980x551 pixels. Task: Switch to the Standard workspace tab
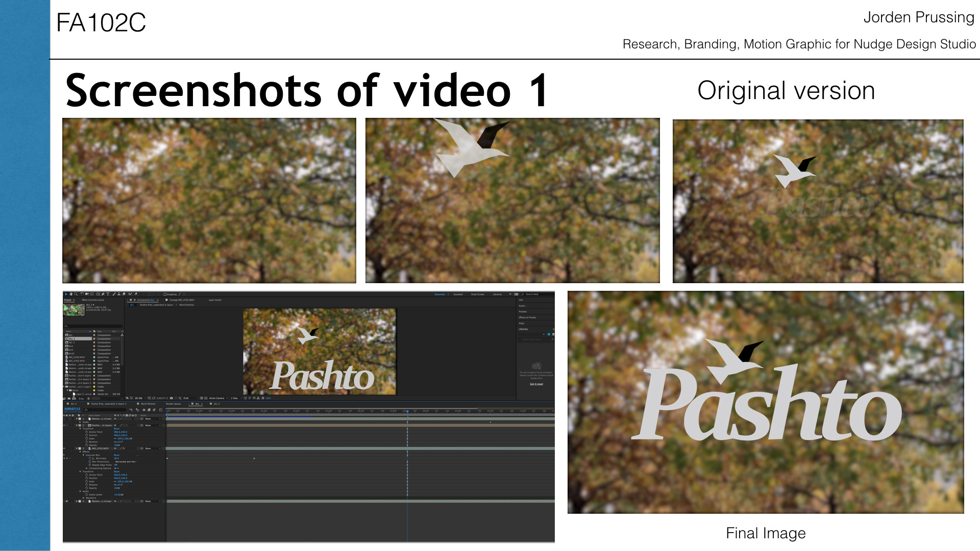click(x=458, y=294)
